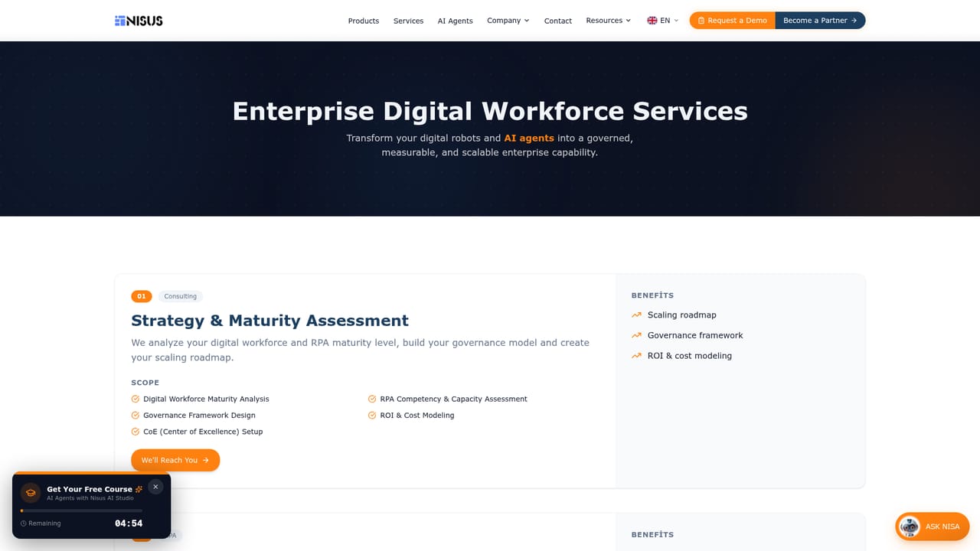The height and width of the screenshot is (551, 980).
Task: Click check icon beside ROI & Cost Modeling scope item
Action: point(372,416)
